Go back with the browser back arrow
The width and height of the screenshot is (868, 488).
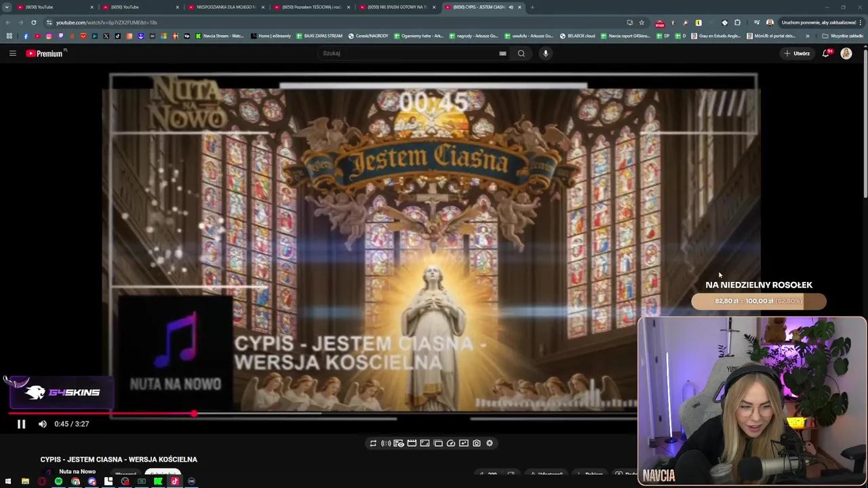click(x=8, y=22)
